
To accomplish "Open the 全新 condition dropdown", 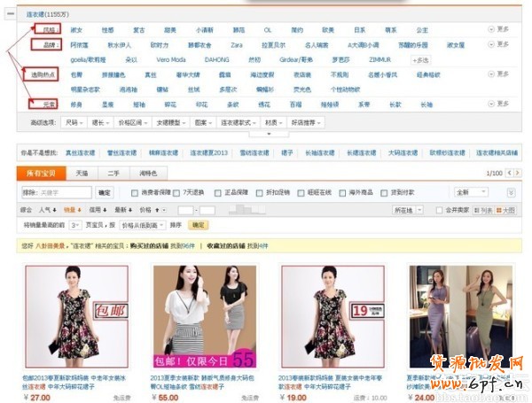I will pyautogui.click(x=471, y=192).
